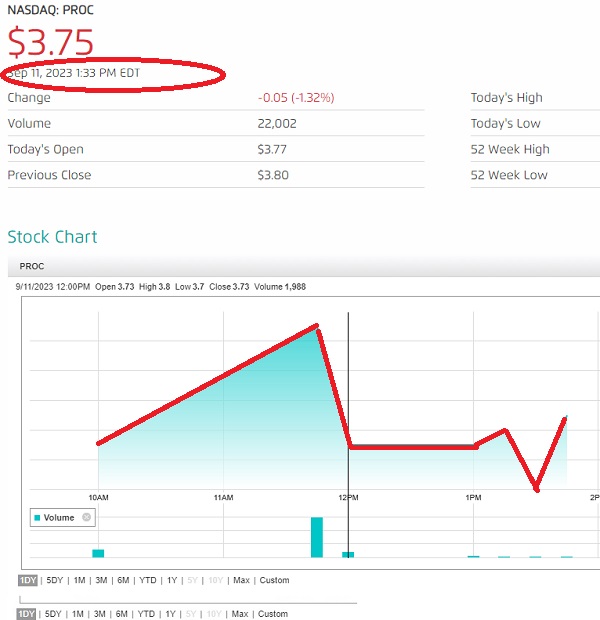Choose 5DY in the bottom range row

coord(53,614)
